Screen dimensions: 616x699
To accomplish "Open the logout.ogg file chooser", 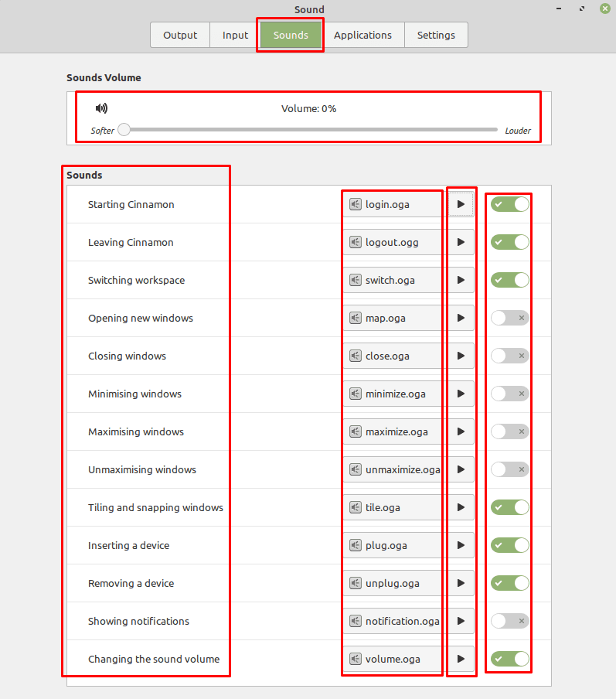I will pyautogui.click(x=396, y=242).
